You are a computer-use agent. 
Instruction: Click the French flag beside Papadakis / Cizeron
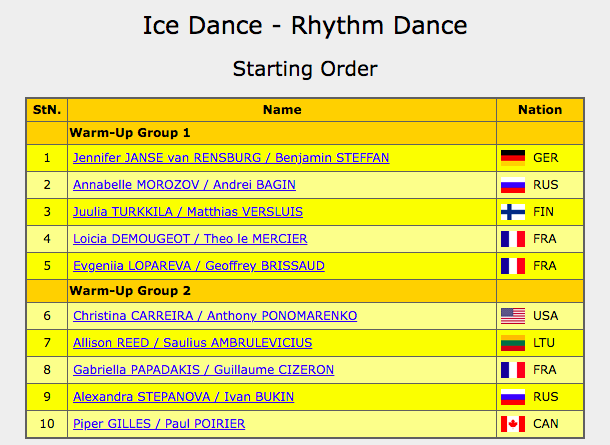click(x=513, y=370)
